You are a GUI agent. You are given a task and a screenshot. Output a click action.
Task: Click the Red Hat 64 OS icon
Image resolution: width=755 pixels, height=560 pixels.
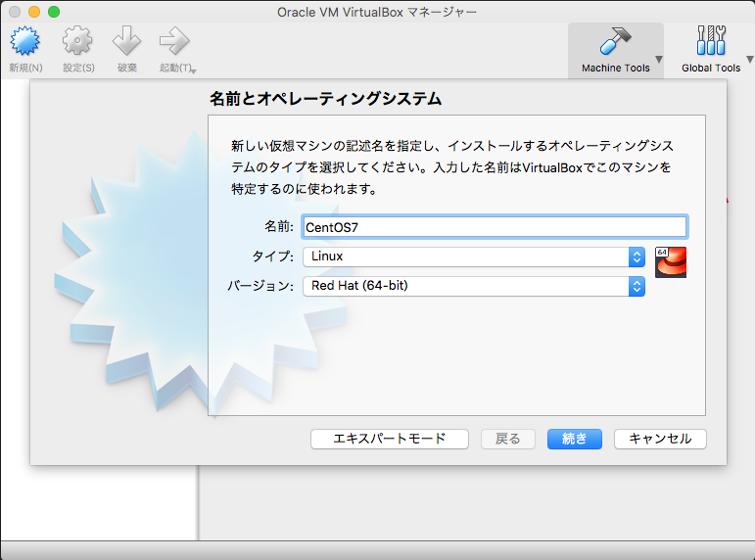(670, 262)
